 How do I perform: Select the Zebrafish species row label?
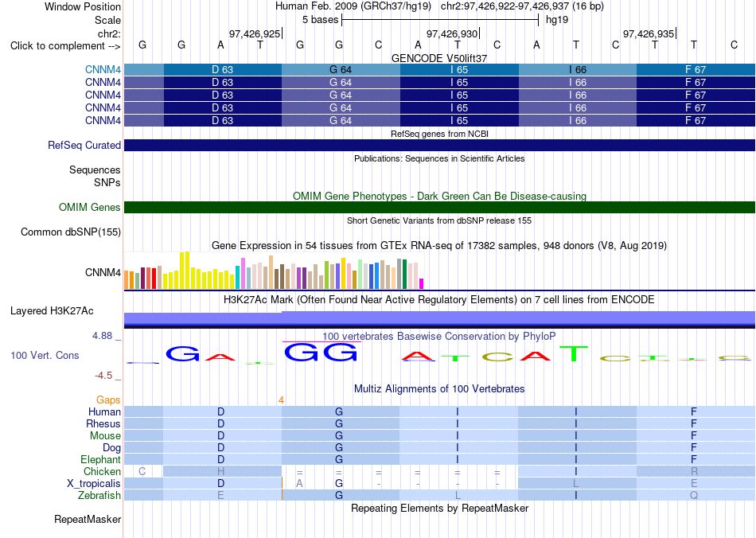click(99, 495)
